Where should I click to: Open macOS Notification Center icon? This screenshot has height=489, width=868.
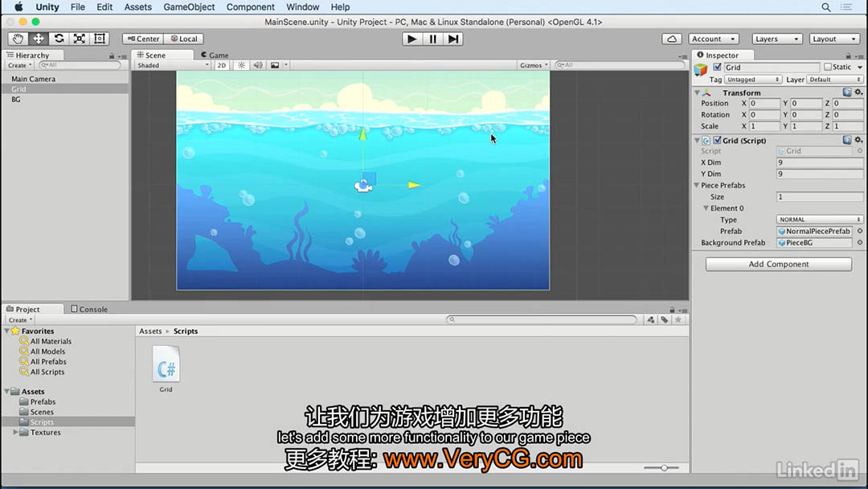[x=846, y=7]
